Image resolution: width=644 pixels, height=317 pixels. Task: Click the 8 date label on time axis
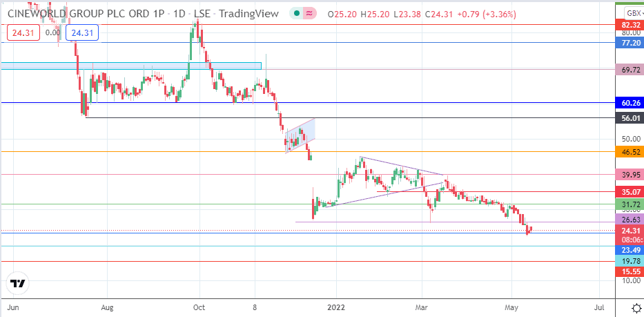255,307
